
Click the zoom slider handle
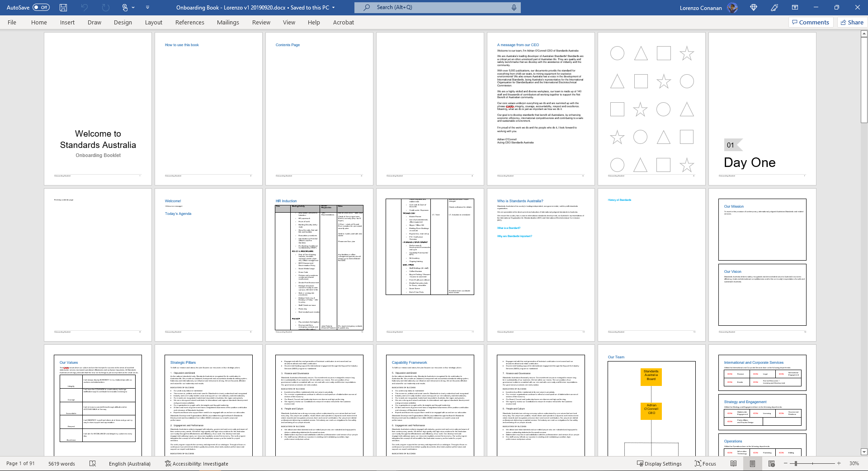796,463
